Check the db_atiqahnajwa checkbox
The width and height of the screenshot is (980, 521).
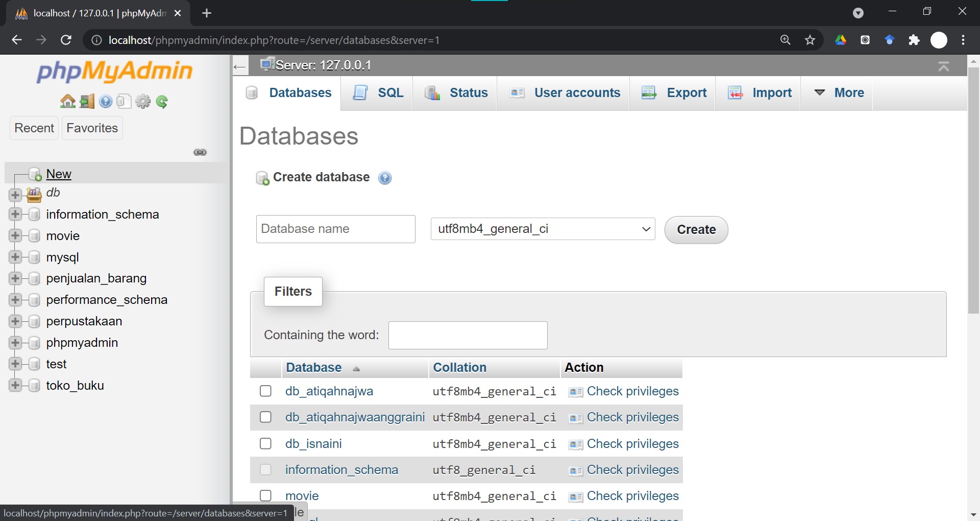pos(265,391)
